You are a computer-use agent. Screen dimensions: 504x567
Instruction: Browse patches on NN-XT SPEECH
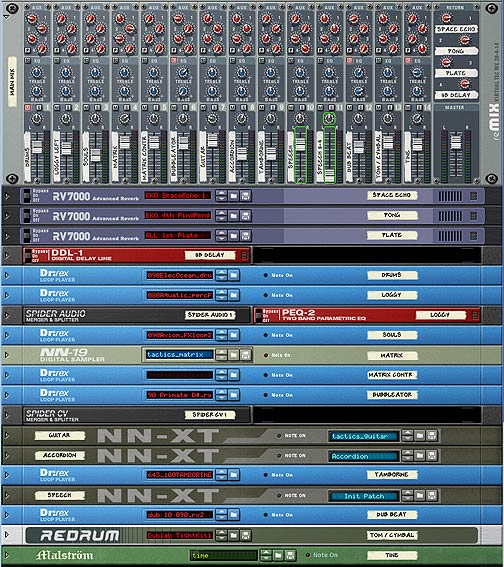pyautogui.click(x=419, y=495)
